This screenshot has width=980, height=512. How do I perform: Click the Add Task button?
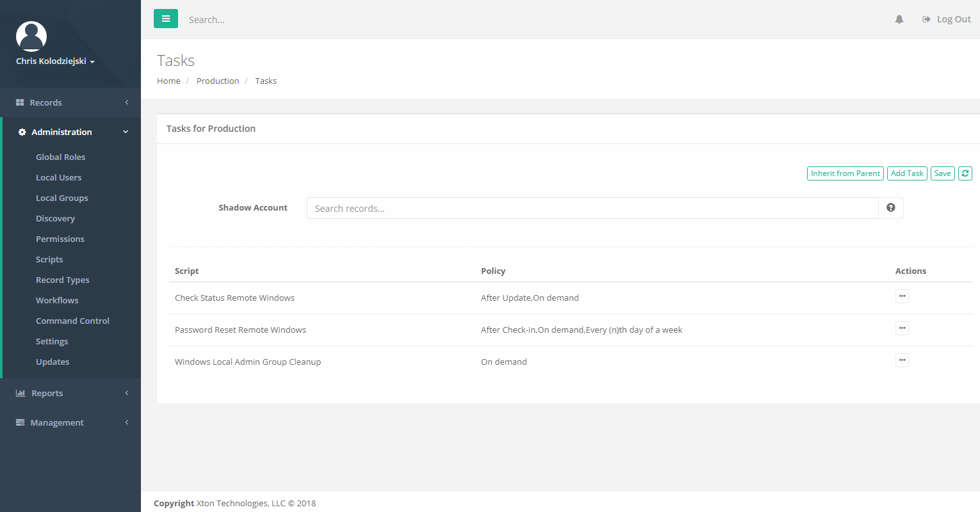click(907, 173)
